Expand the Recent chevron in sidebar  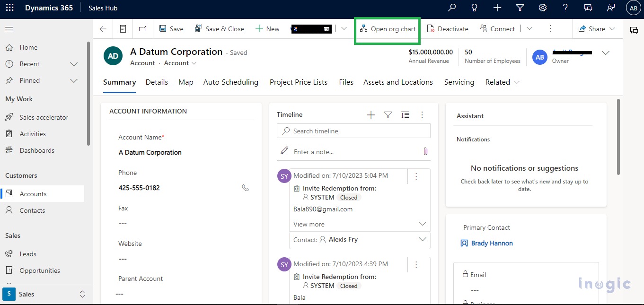click(74, 64)
